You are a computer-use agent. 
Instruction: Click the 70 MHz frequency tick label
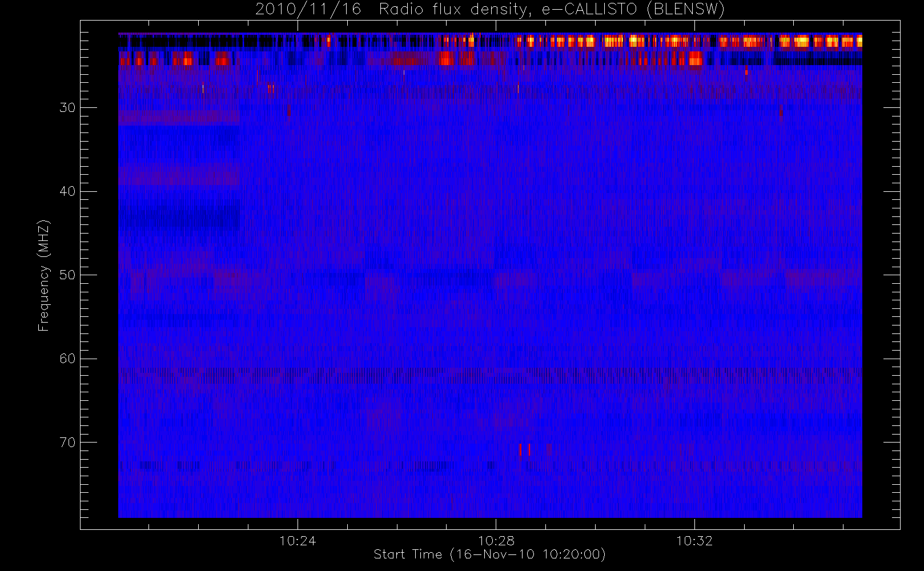67,442
